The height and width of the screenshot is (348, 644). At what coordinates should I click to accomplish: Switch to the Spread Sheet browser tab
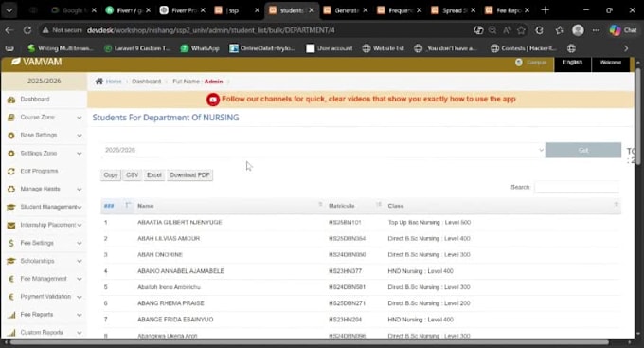(455, 10)
